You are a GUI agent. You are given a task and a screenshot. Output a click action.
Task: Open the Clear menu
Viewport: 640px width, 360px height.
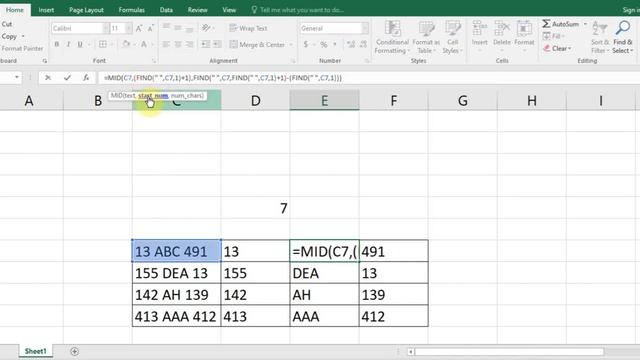coord(557,49)
